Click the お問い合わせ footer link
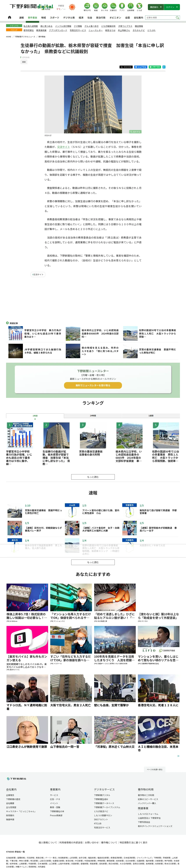The width and height of the screenshot is (186, 868). point(92,842)
